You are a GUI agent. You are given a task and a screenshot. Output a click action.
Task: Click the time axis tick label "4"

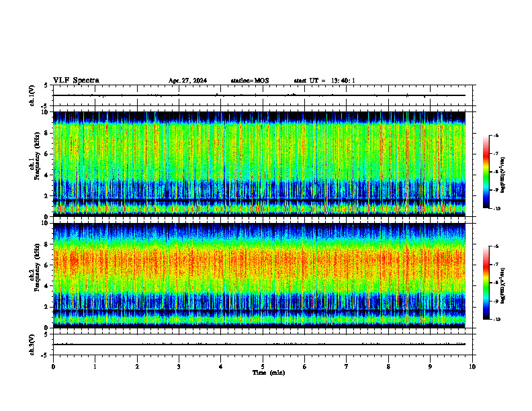tap(221, 367)
